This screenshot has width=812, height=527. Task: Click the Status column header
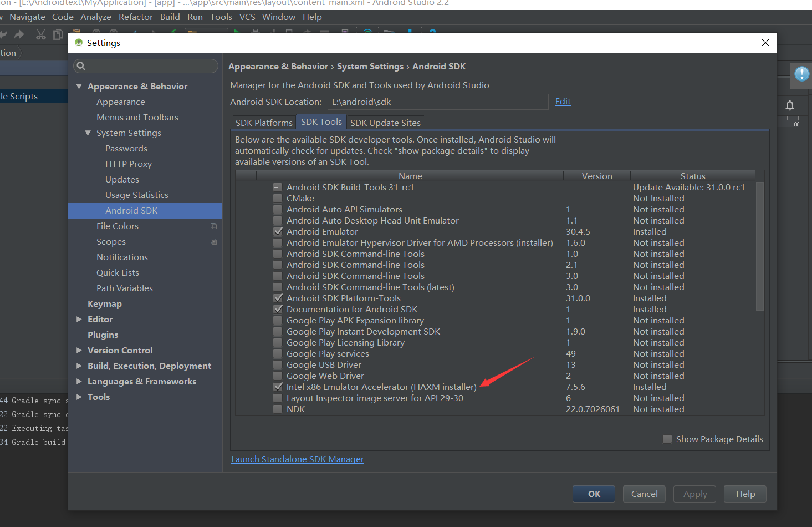pyautogui.click(x=693, y=176)
